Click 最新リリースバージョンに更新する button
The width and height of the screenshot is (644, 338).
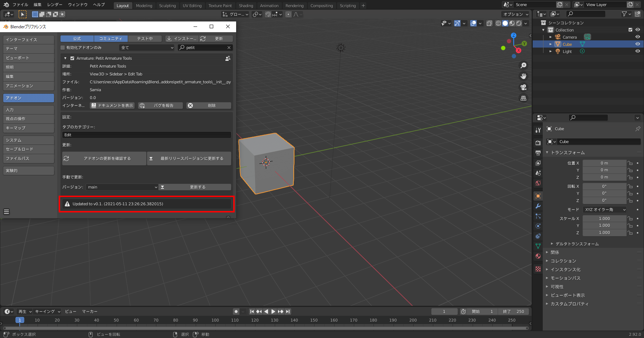pyautogui.click(x=189, y=158)
